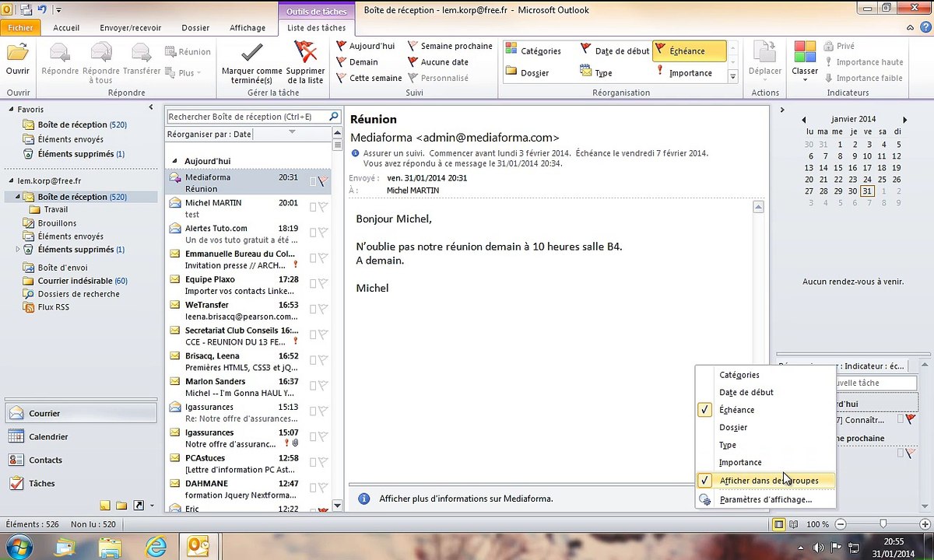Flag the Michel MARTIN test message
This screenshot has height=560, width=934.
point(323,207)
